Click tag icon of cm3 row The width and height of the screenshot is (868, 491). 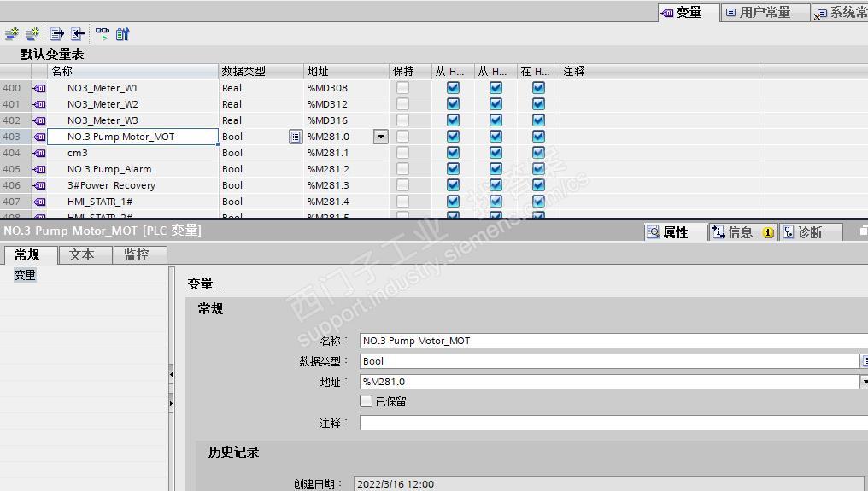click(39, 153)
